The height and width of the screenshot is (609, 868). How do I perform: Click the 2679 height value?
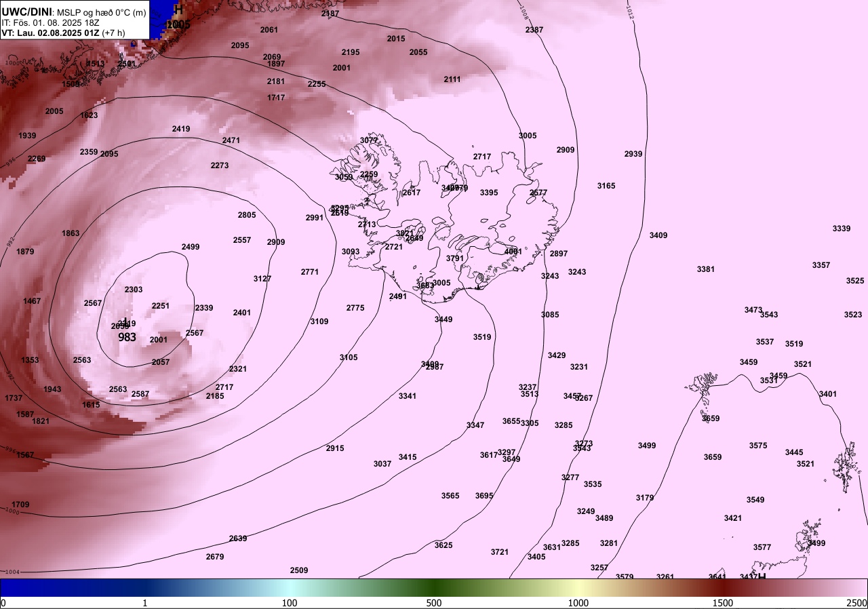click(x=215, y=557)
